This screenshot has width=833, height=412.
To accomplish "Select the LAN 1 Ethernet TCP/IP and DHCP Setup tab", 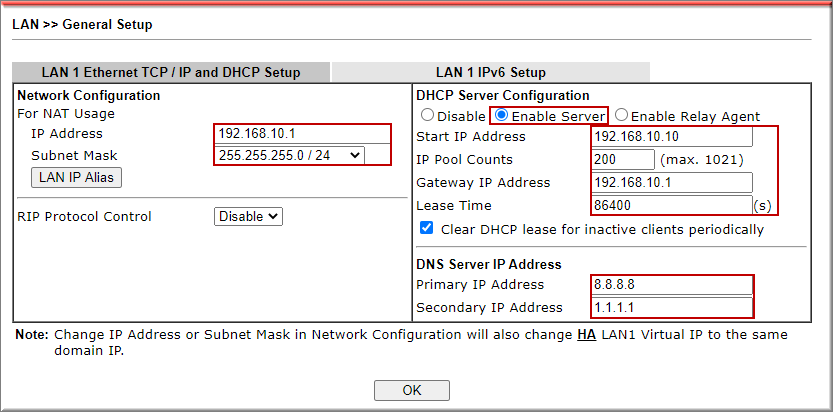I will 170,72.
